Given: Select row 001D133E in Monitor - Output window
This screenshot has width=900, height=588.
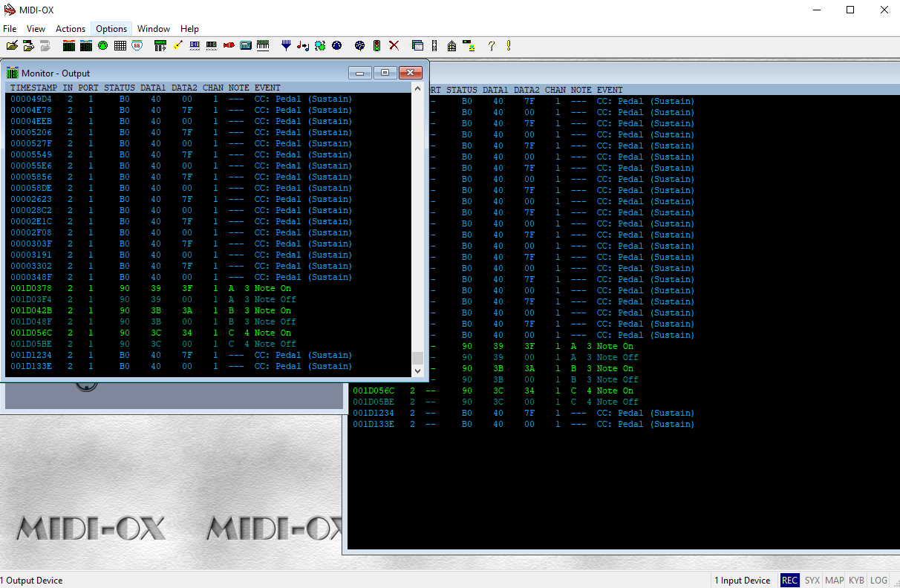Looking at the screenshot, I should click(208, 366).
